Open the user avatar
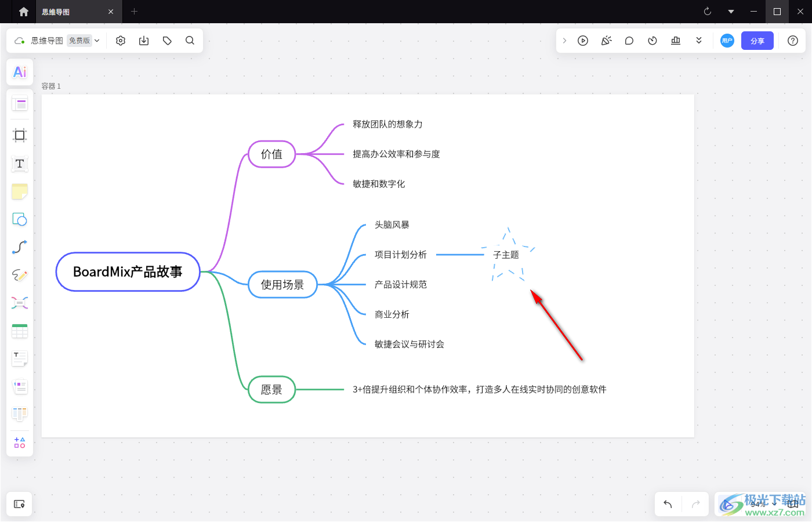Viewport: 812px width, 522px height. coord(727,41)
